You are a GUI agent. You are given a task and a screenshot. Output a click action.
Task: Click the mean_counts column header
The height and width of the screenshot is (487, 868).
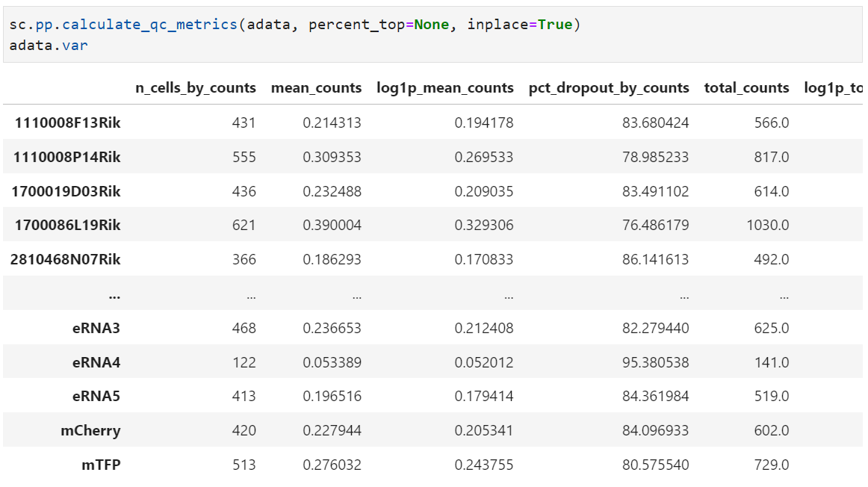coord(316,87)
